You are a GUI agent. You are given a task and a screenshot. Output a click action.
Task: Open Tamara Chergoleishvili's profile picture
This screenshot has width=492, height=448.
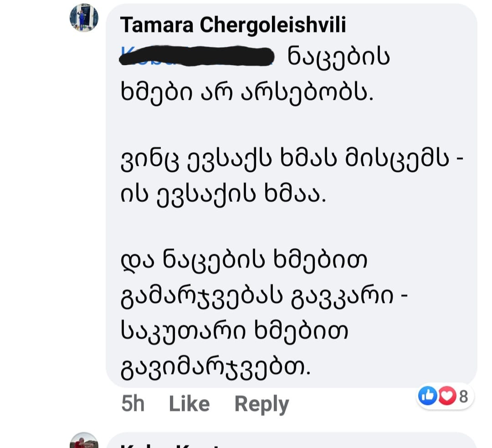pyautogui.click(x=84, y=18)
